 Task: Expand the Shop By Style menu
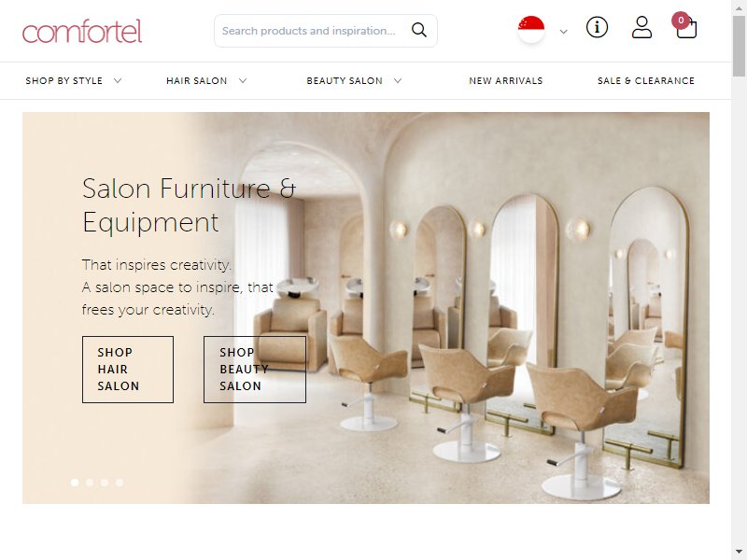pyautogui.click(x=74, y=81)
